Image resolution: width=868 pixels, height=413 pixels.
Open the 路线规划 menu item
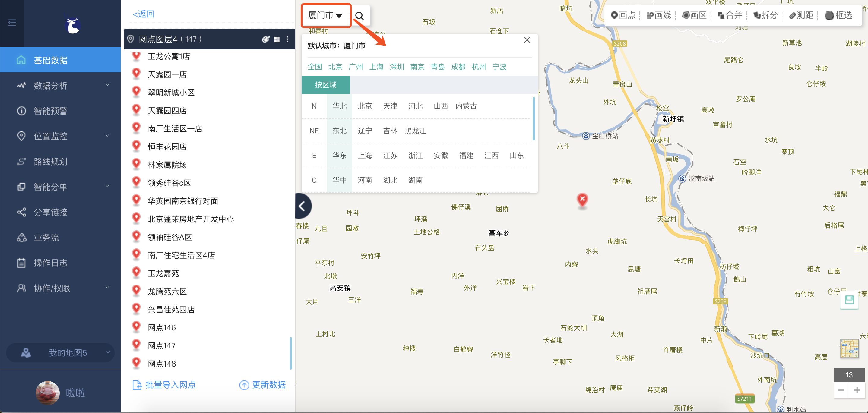[51, 161]
